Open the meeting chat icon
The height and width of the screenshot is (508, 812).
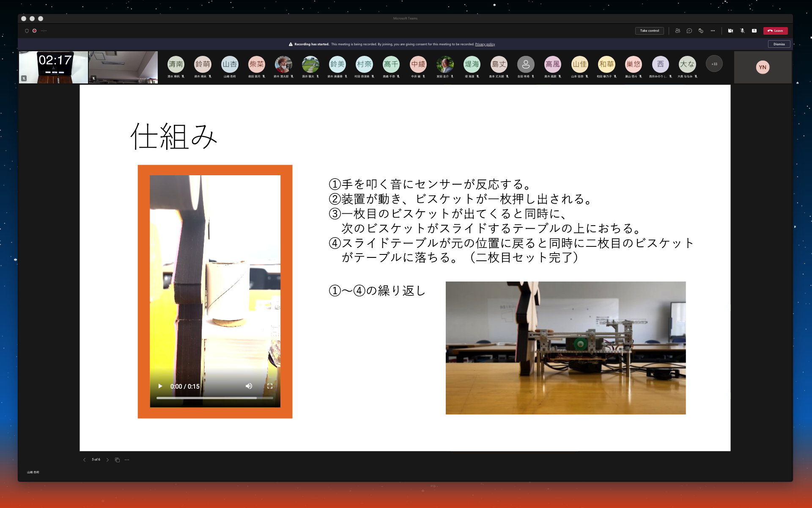(x=689, y=30)
